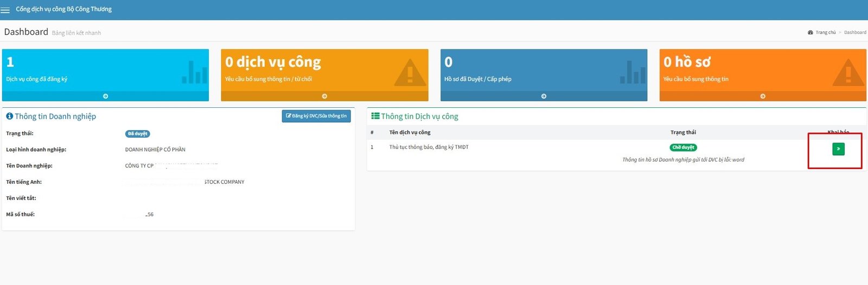Click the Loại hình doanh nghiệp label

click(x=36, y=150)
